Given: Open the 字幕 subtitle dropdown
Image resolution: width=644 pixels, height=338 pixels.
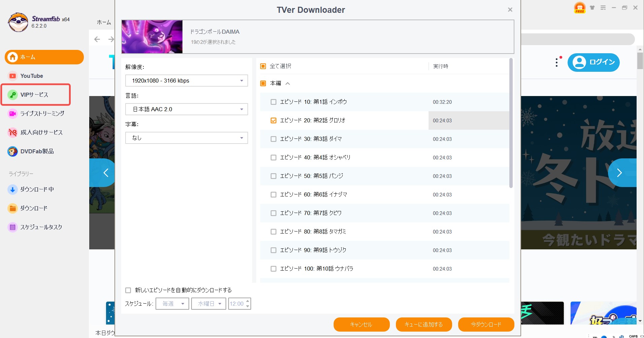Looking at the screenshot, I should 187,138.
